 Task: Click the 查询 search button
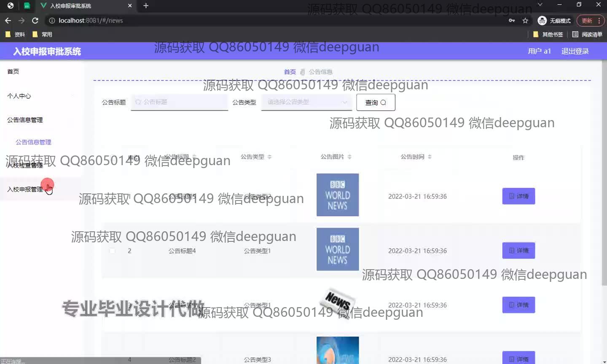click(376, 102)
